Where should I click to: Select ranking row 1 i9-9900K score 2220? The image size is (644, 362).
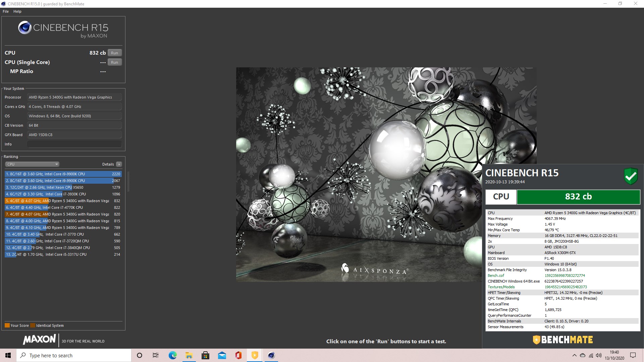click(x=63, y=174)
